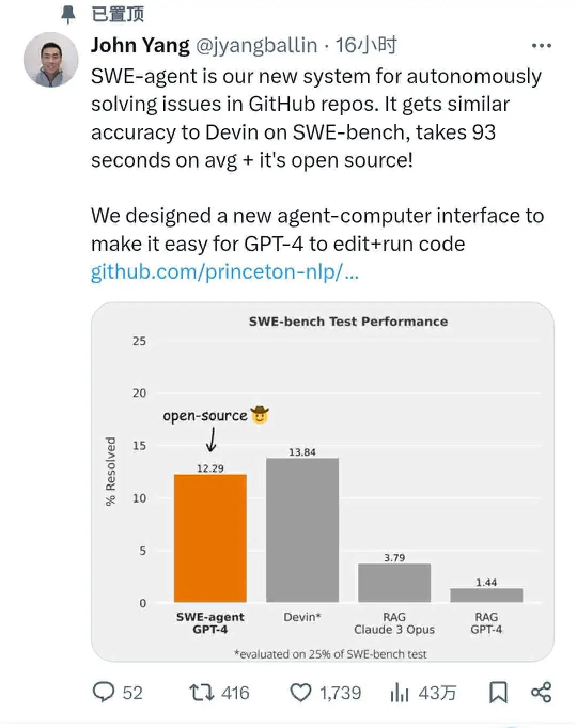Open the three-dot more options menu
The height and width of the screenshot is (728, 577).
coord(541,46)
